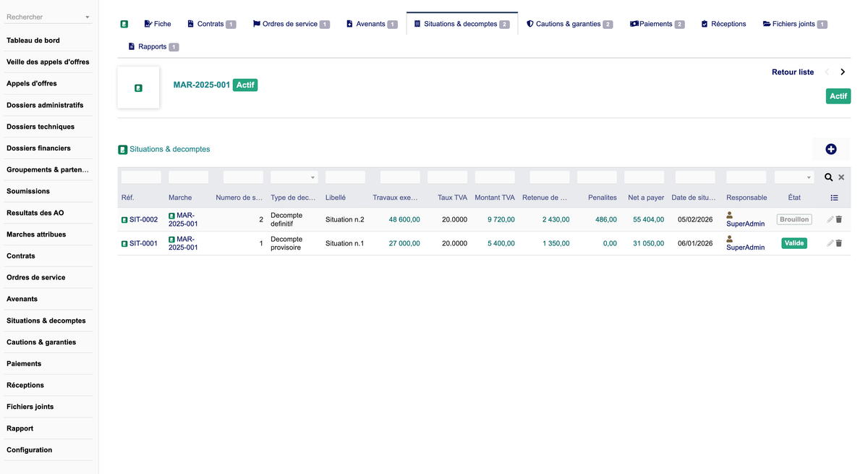
Task: Delete SIT-0002 with the trash icon
Action: click(x=839, y=219)
